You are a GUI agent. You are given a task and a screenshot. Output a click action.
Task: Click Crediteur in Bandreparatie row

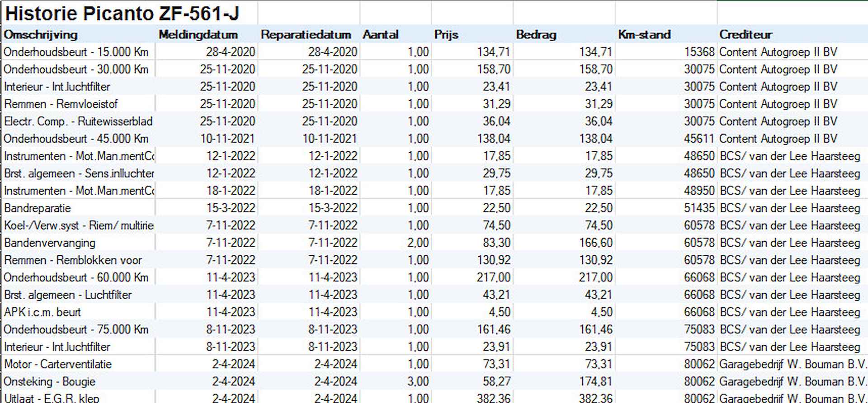793,208
